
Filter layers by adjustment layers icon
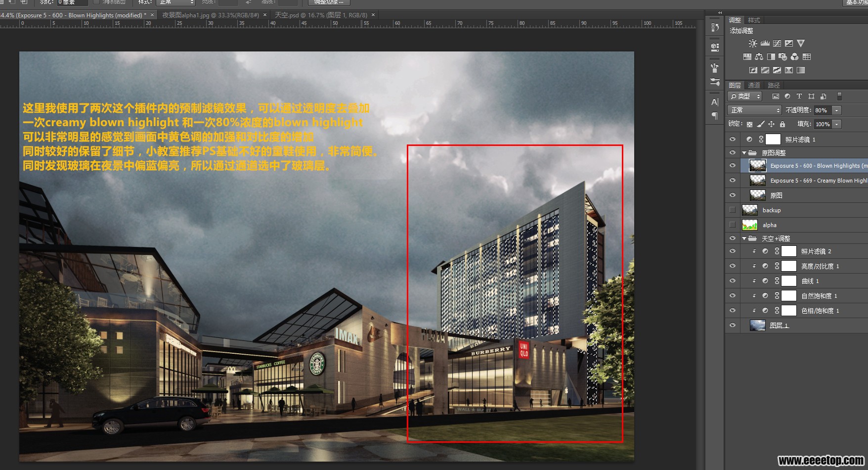click(787, 96)
